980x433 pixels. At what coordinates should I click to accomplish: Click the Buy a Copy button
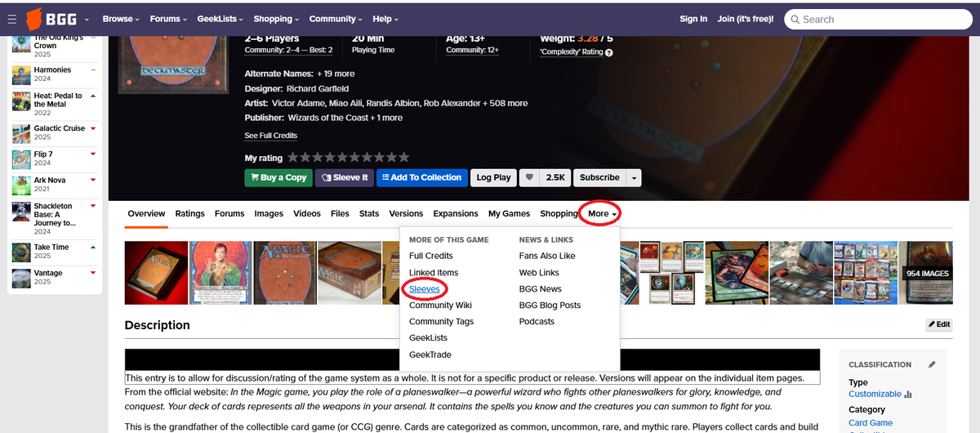tap(278, 177)
